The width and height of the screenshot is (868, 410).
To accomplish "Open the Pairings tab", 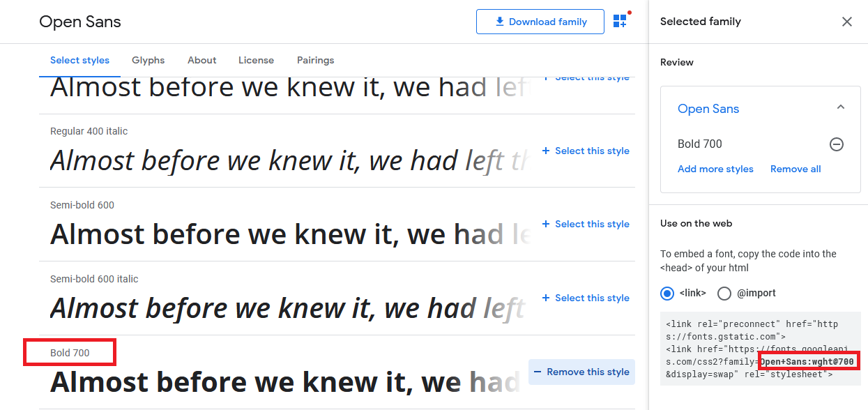I will (x=316, y=60).
